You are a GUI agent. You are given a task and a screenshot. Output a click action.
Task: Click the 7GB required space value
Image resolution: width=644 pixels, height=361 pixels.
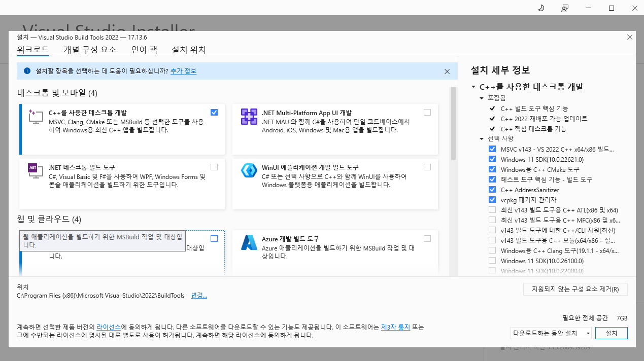pyautogui.click(x=622, y=318)
